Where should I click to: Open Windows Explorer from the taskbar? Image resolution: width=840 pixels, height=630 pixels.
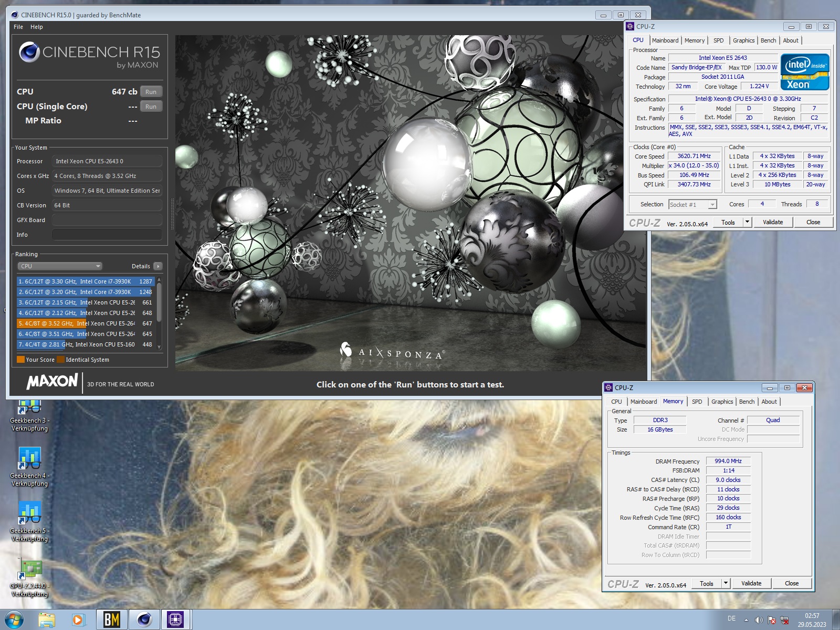[x=47, y=620]
